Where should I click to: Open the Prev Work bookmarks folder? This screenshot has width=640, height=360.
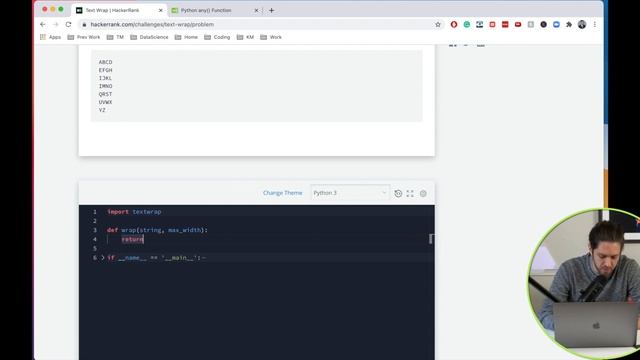[84, 37]
